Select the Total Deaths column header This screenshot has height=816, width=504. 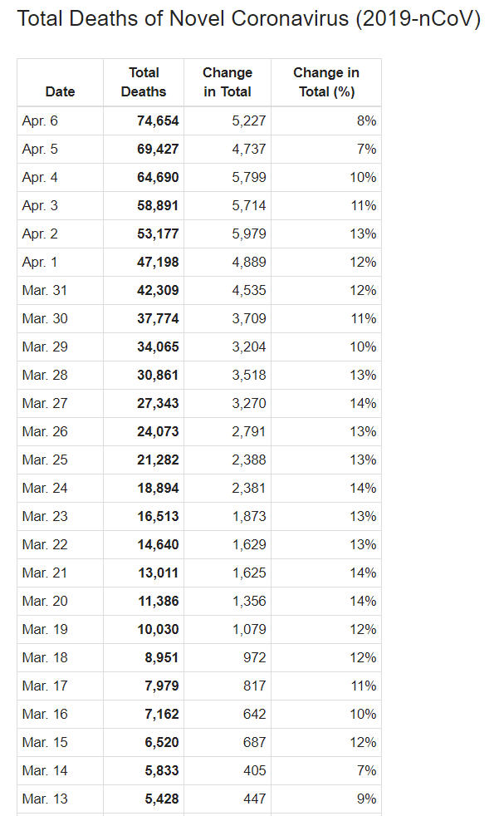(144, 82)
